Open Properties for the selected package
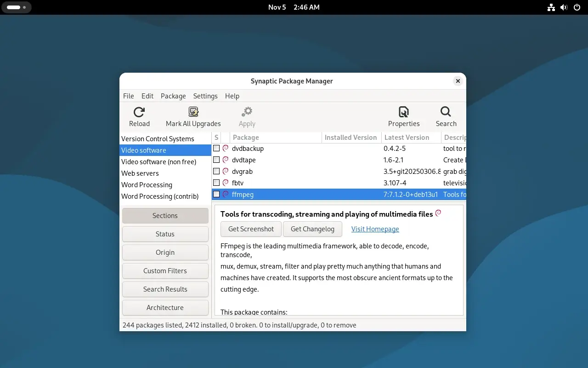 [x=403, y=112]
